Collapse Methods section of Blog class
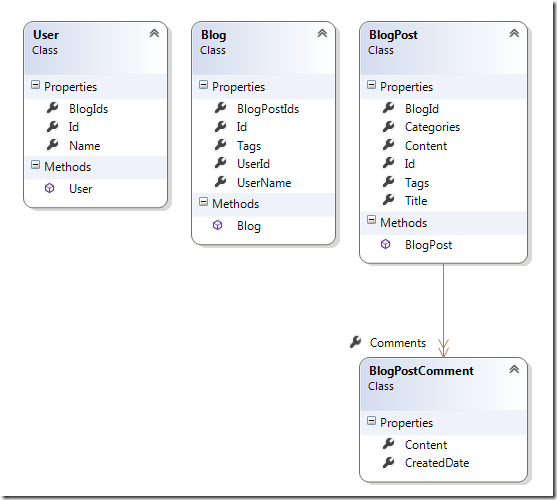557x500 pixels. 203,202
